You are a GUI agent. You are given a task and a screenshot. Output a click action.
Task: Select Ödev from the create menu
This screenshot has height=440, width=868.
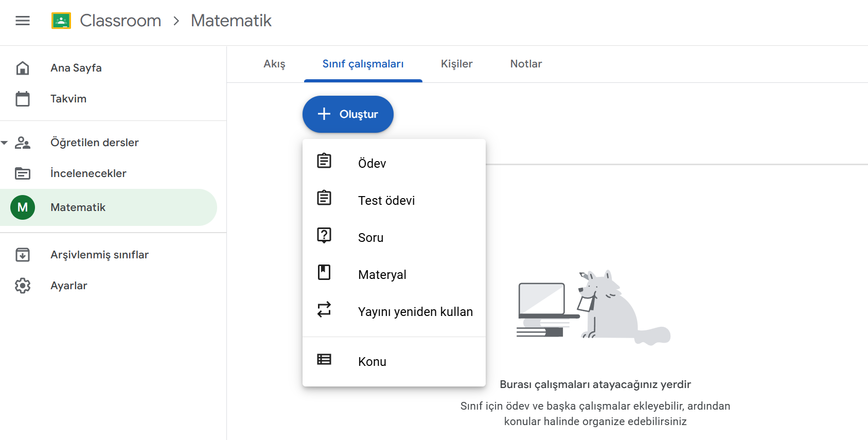[372, 163]
